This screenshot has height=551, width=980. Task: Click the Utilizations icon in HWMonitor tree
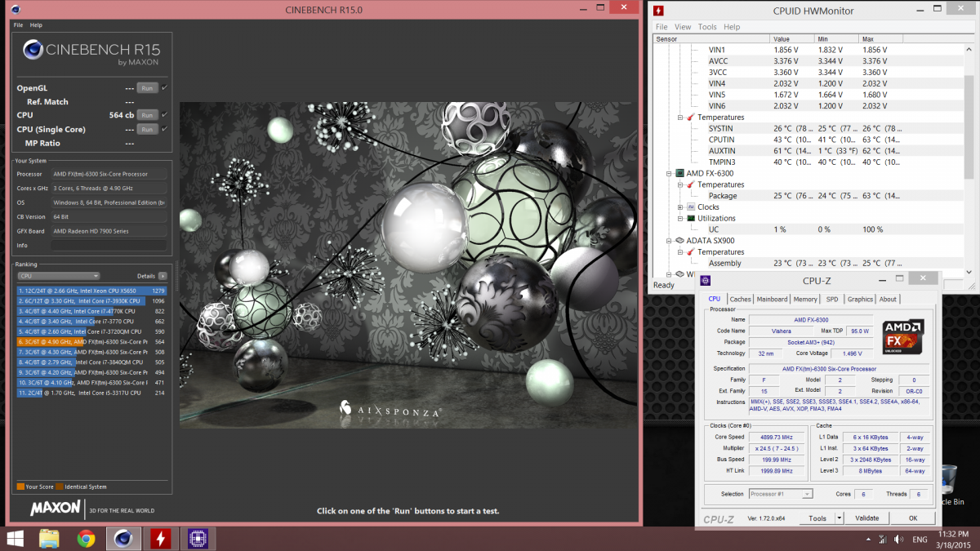click(691, 219)
